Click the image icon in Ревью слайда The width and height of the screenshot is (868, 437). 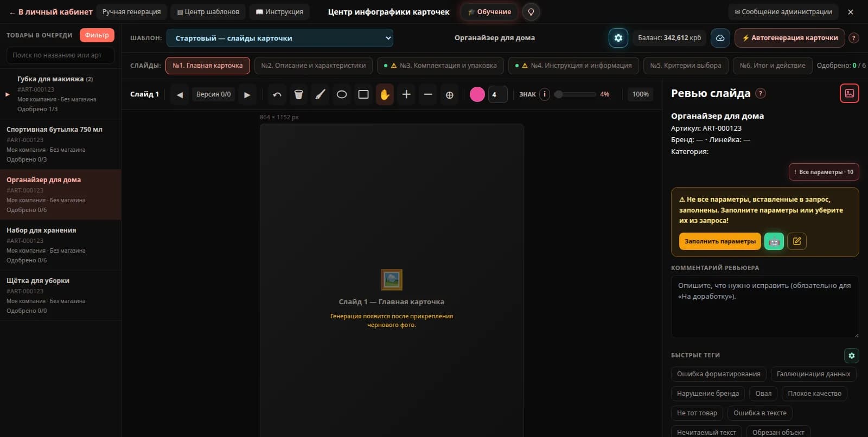(850, 93)
